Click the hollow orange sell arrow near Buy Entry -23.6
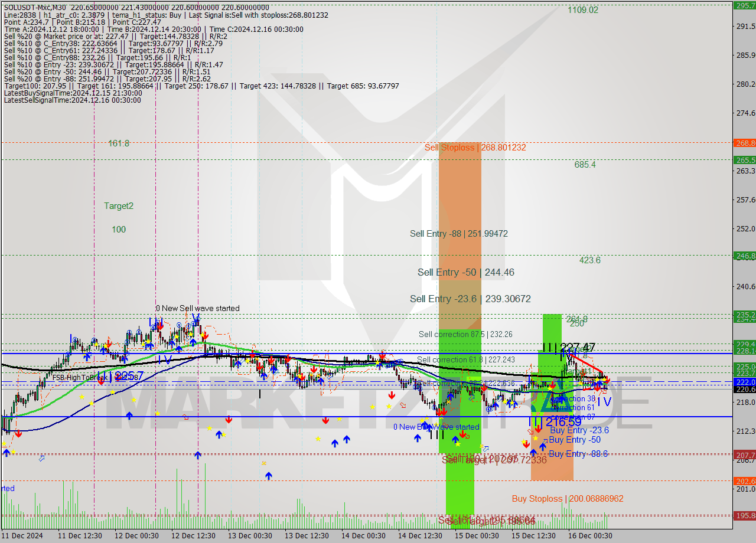Viewport: 756px width, 543px height. click(x=530, y=431)
